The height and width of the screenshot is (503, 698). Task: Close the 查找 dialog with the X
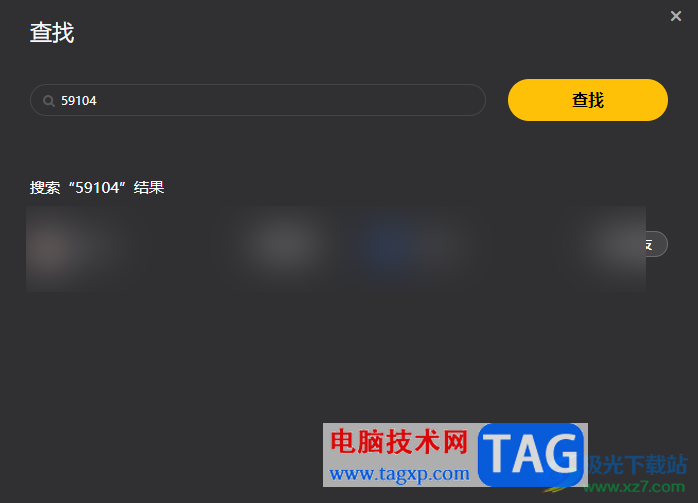click(x=676, y=16)
